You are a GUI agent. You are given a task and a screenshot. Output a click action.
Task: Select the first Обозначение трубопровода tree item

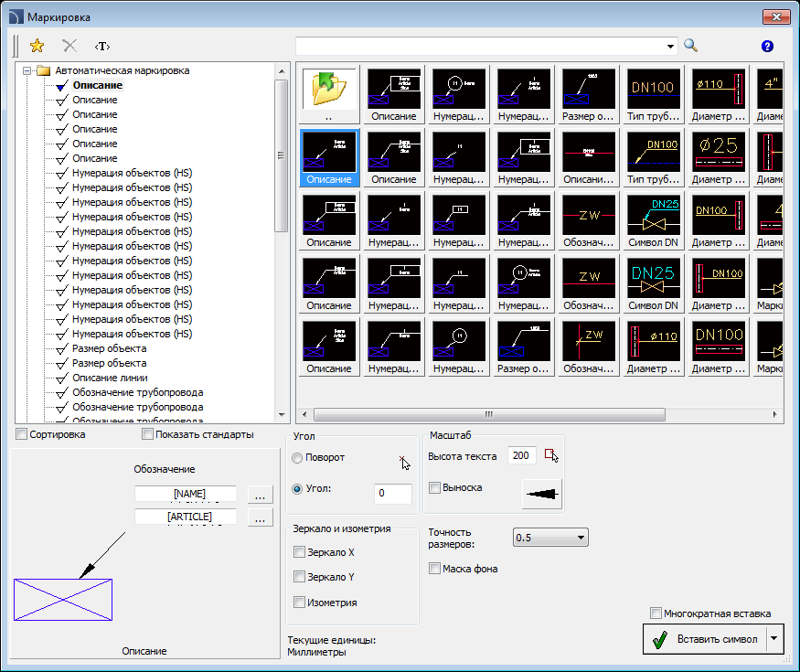point(138,392)
